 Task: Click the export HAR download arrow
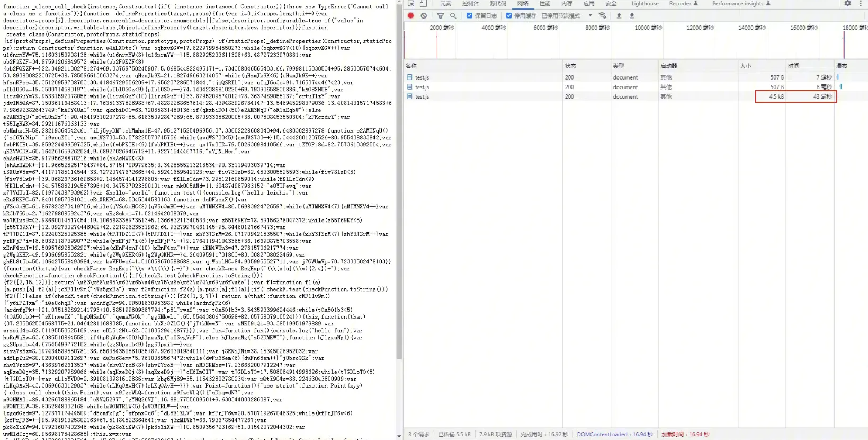pos(632,16)
